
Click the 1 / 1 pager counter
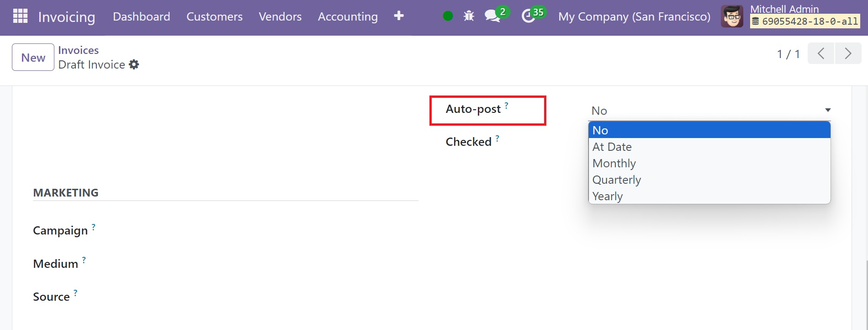[x=789, y=54]
